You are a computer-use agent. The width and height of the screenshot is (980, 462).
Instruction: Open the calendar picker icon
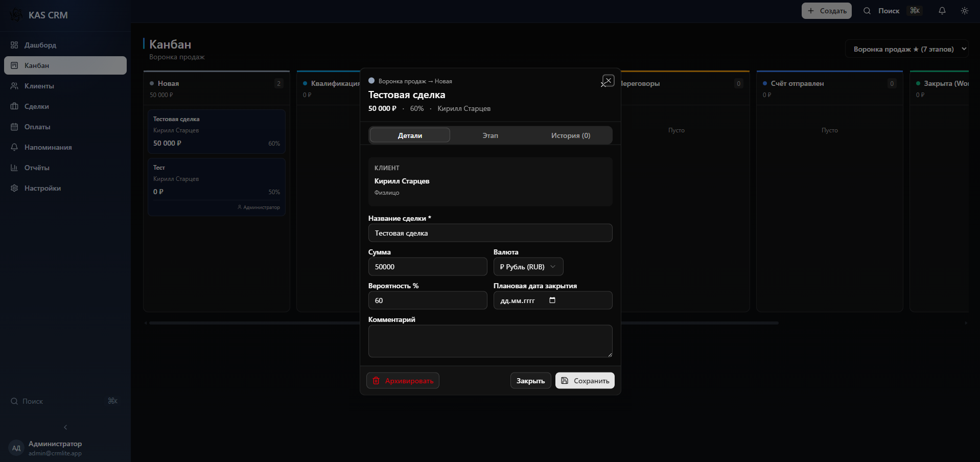tap(552, 300)
